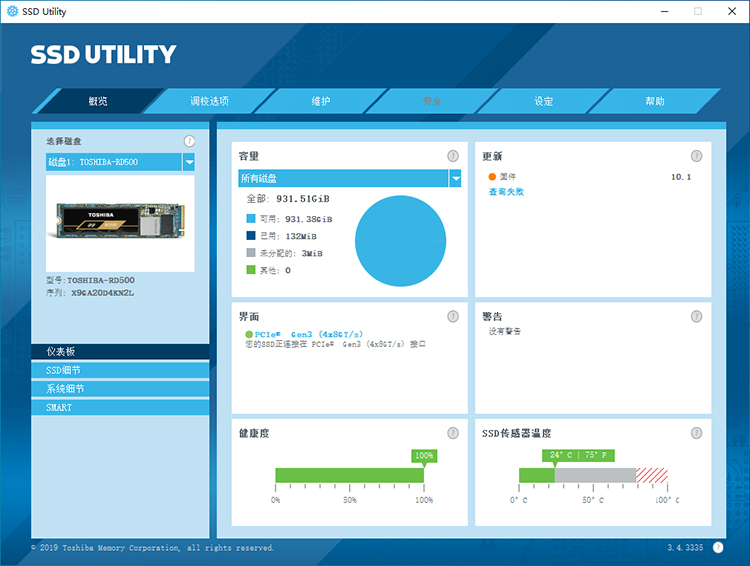The height and width of the screenshot is (566, 750).
Task: Switch to the 调校选项 tab
Action: (209, 101)
